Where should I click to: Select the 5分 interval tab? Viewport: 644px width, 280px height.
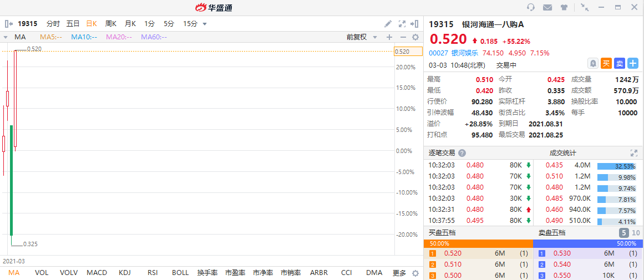tap(169, 24)
